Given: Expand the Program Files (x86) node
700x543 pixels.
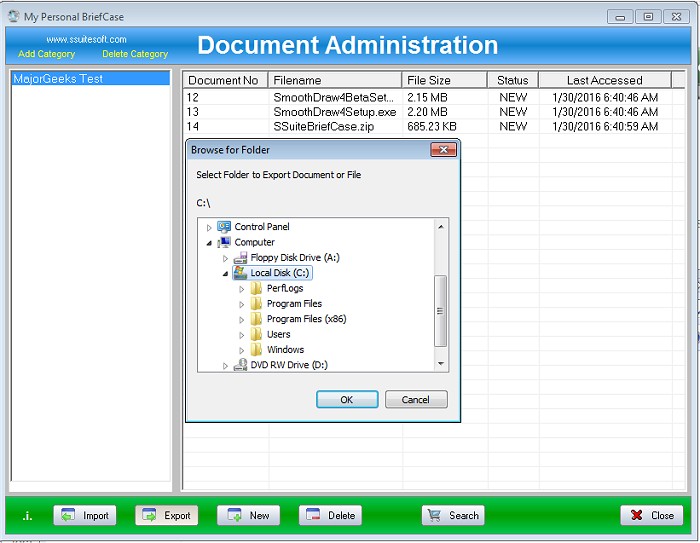Looking at the screenshot, I should pyautogui.click(x=242, y=320).
